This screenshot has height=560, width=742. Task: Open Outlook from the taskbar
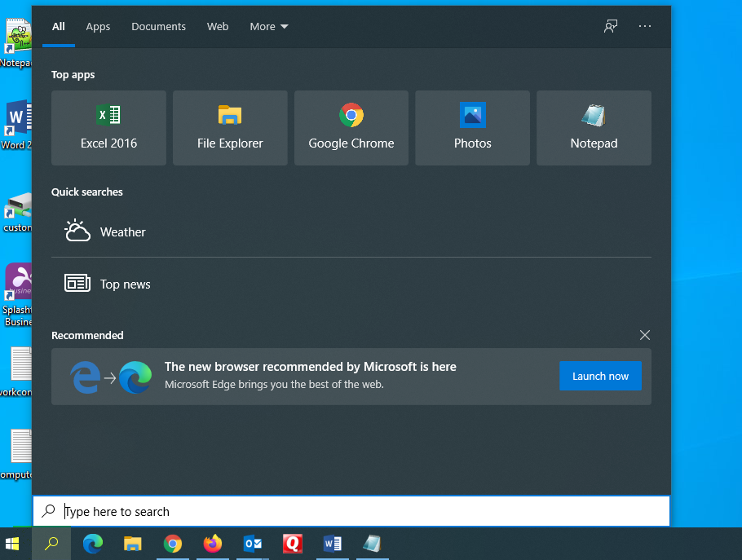tap(253, 544)
